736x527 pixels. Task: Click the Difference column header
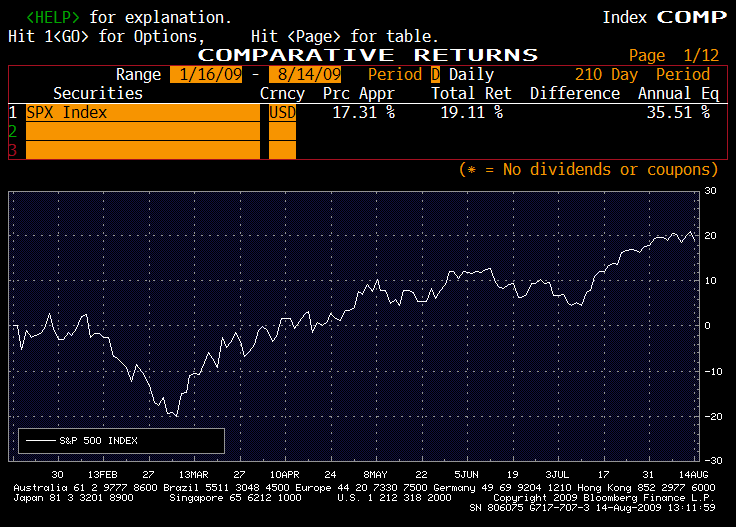[575, 93]
